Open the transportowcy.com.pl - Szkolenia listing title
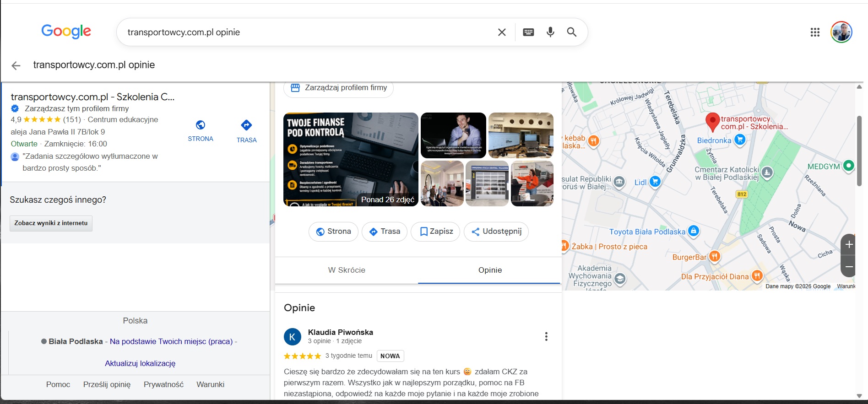 coord(92,97)
